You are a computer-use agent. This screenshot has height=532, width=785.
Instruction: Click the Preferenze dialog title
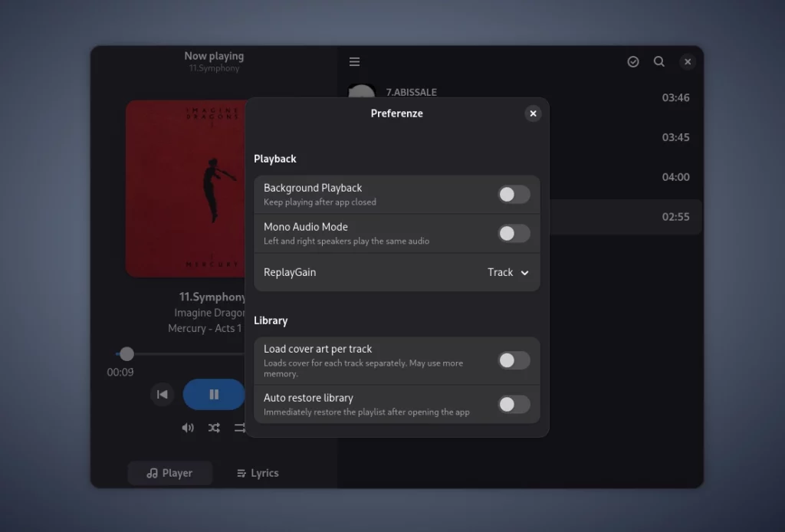click(x=396, y=113)
